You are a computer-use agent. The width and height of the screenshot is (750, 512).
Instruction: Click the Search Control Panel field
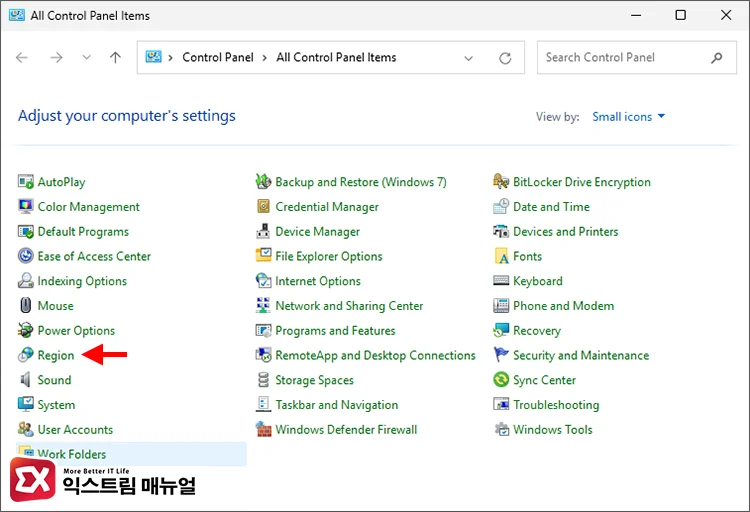pyautogui.click(x=625, y=58)
